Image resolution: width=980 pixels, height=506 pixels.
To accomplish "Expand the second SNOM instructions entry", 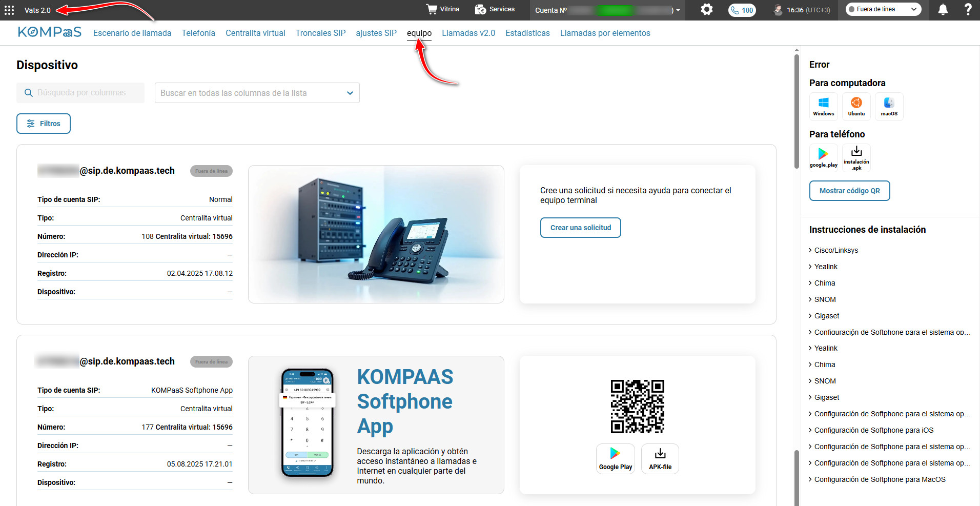I will [822, 381].
